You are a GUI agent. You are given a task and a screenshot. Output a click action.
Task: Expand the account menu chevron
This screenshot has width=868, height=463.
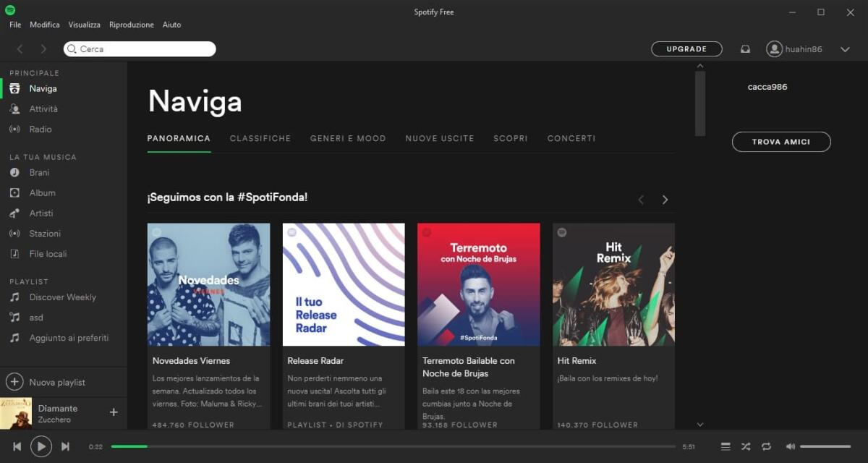pyautogui.click(x=844, y=48)
